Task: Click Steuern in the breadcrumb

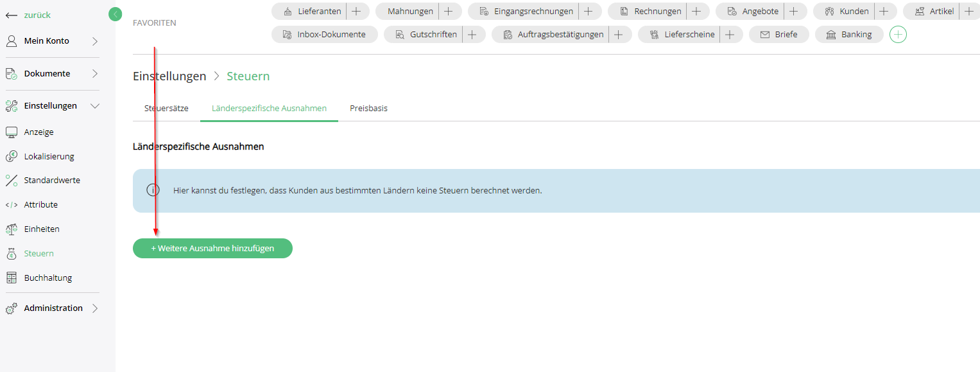Action: coord(248,76)
